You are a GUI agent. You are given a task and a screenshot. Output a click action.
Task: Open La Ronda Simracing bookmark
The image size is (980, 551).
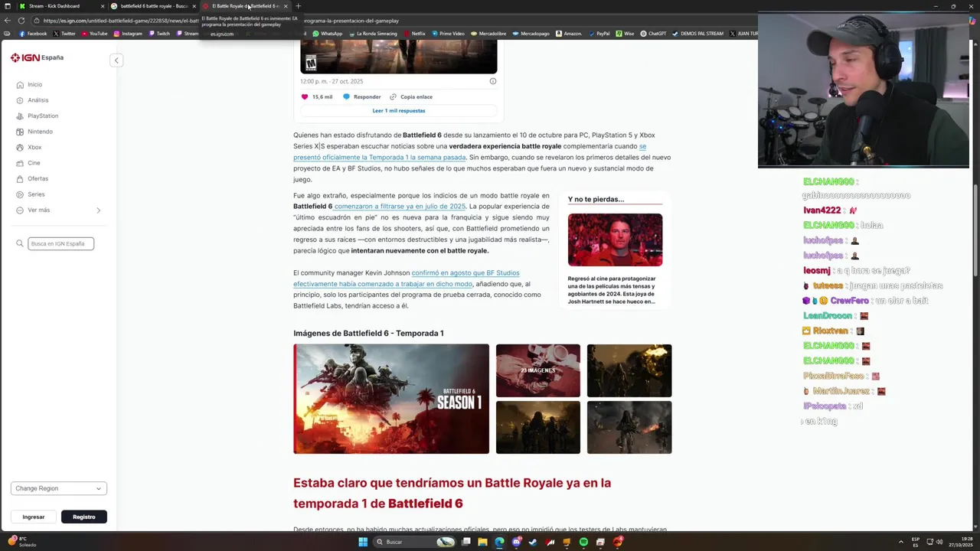tap(373, 34)
